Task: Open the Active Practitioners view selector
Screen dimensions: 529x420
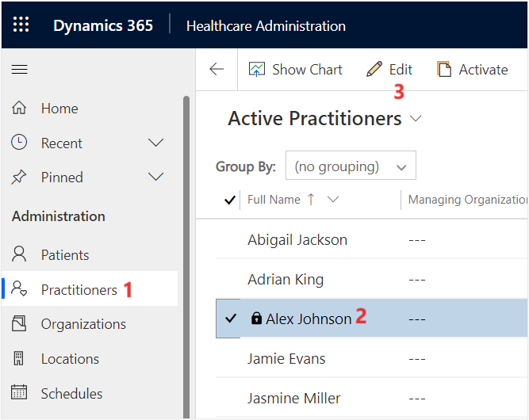Action: (416, 119)
